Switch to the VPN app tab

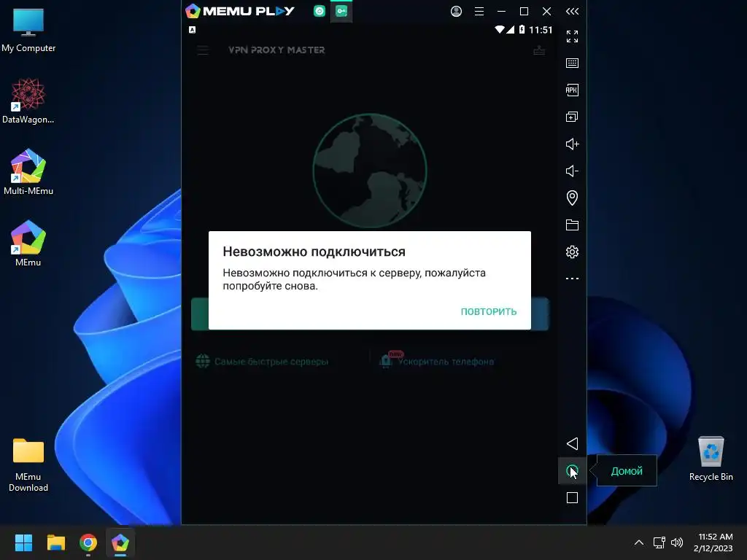[341, 11]
